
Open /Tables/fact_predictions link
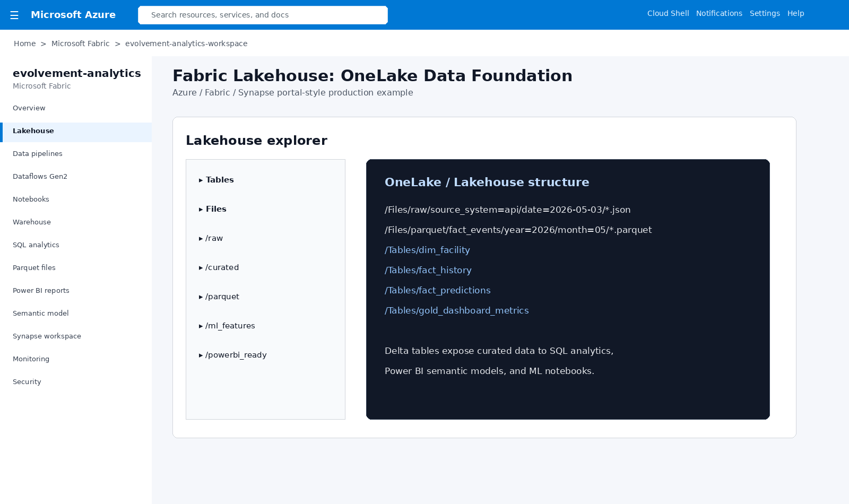pos(438,290)
